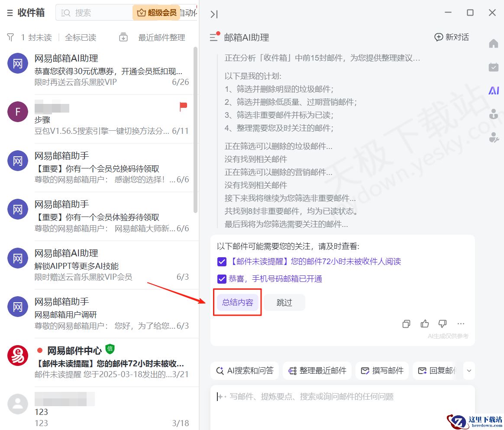Click the 网 avatar of the 30元优惠券 mail
The image size is (504, 430).
(18, 63)
